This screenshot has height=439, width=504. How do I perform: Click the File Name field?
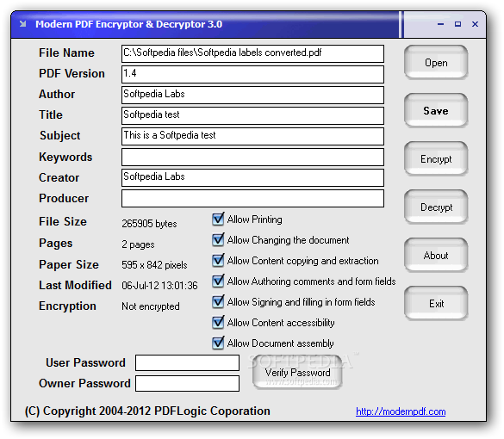252,53
